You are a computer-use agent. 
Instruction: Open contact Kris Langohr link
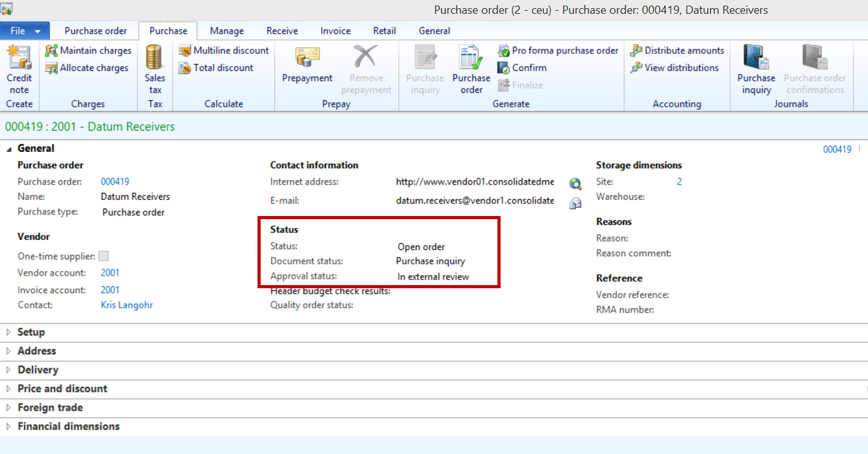(126, 305)
